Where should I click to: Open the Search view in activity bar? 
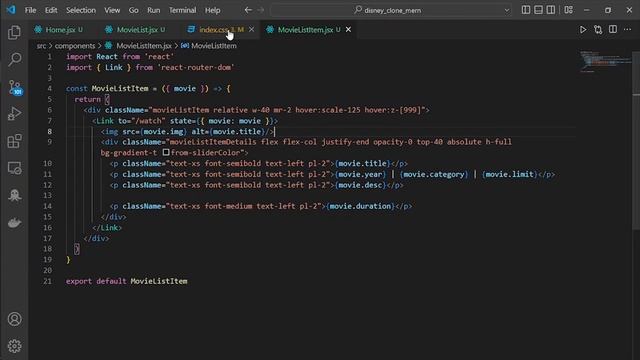[14, 60]
